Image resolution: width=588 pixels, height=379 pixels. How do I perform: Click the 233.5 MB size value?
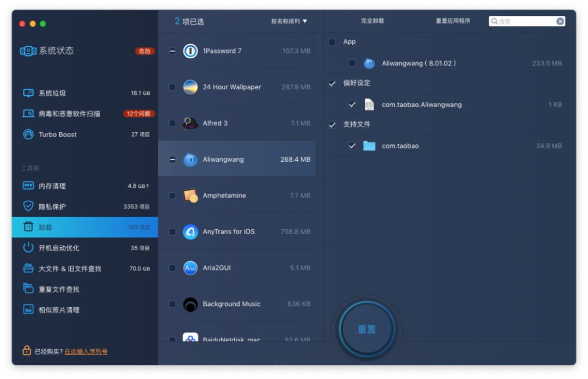click(x=547, y=63)
